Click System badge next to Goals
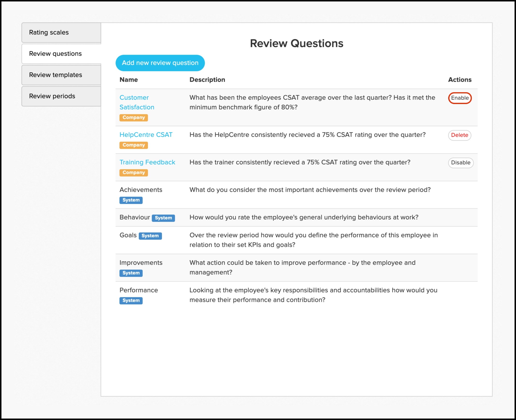The width and height of the screenshot is (516, 420). pos(150,236)
